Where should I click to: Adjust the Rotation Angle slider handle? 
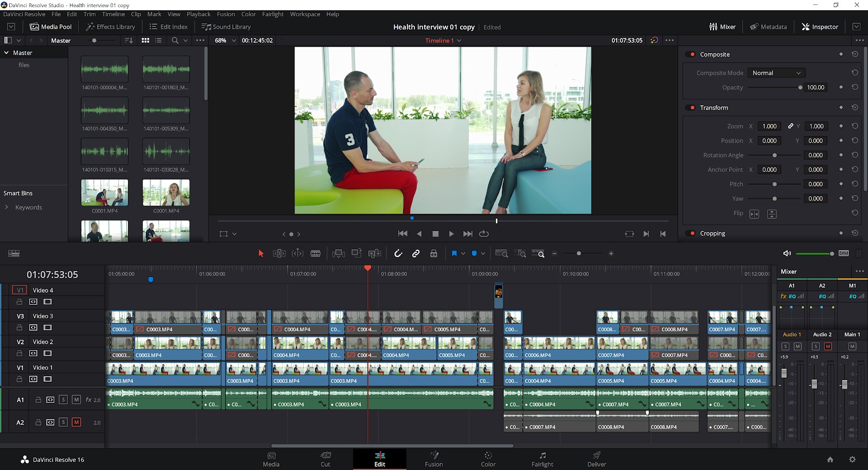[x=775, y=155]
